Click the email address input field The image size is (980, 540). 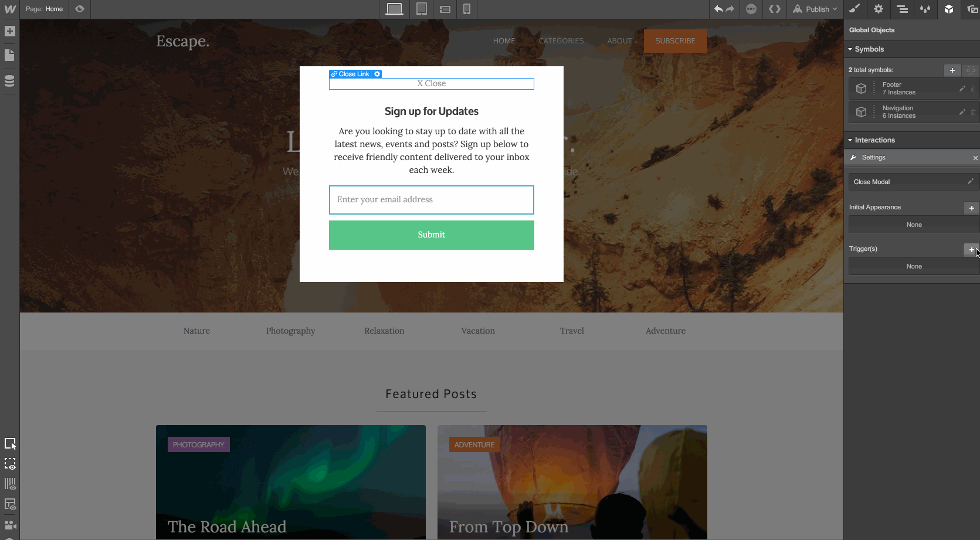point(432,200)
